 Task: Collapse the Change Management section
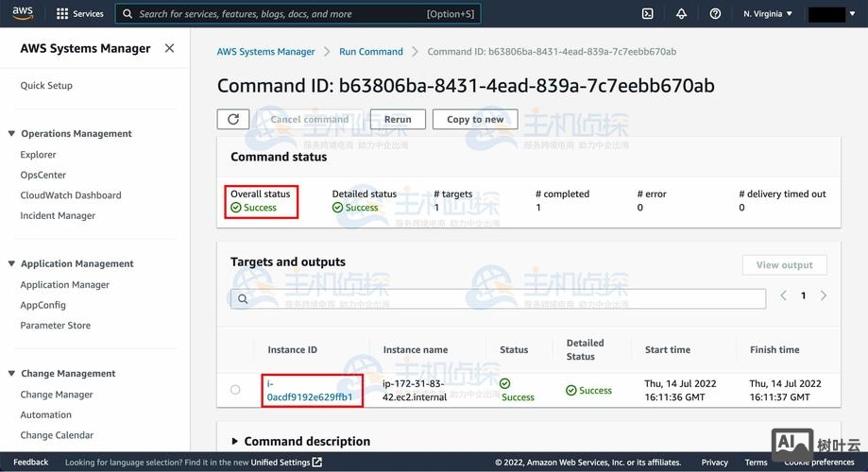11,373
